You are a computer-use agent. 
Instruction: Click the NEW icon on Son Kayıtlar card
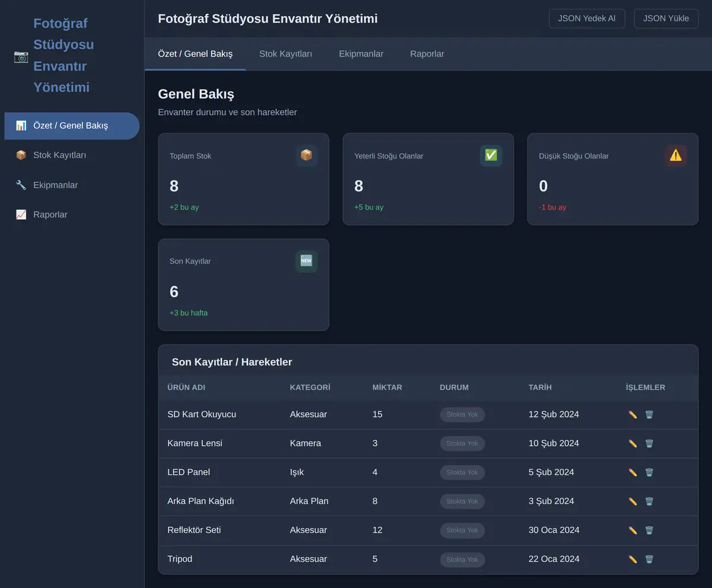point(306,261)
